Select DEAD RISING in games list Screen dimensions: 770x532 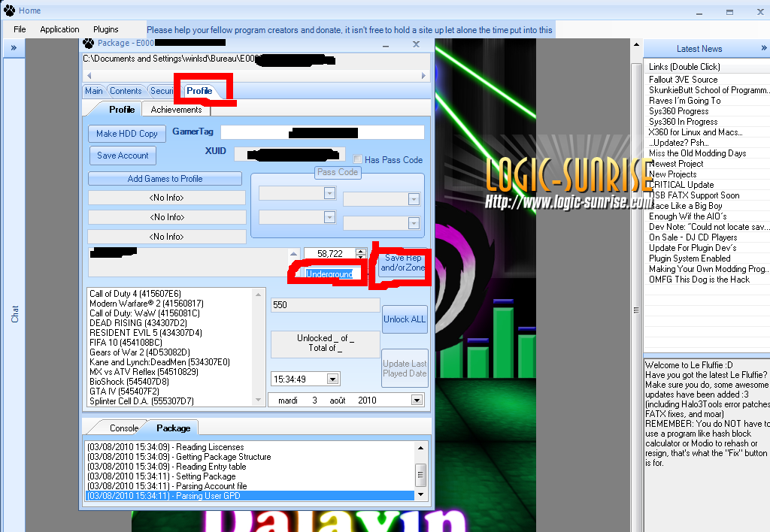tap(138, 323)
